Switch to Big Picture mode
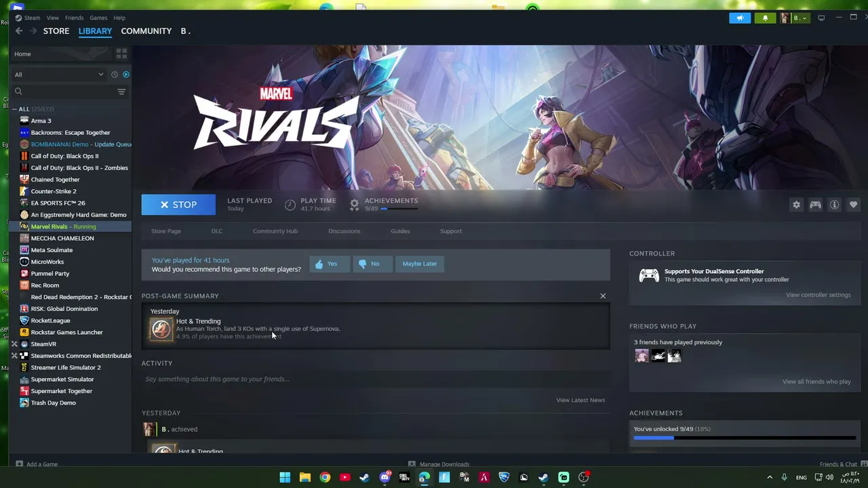Image resolution: width=868 pixels, height=488 pixels. [x=821, y=18]
